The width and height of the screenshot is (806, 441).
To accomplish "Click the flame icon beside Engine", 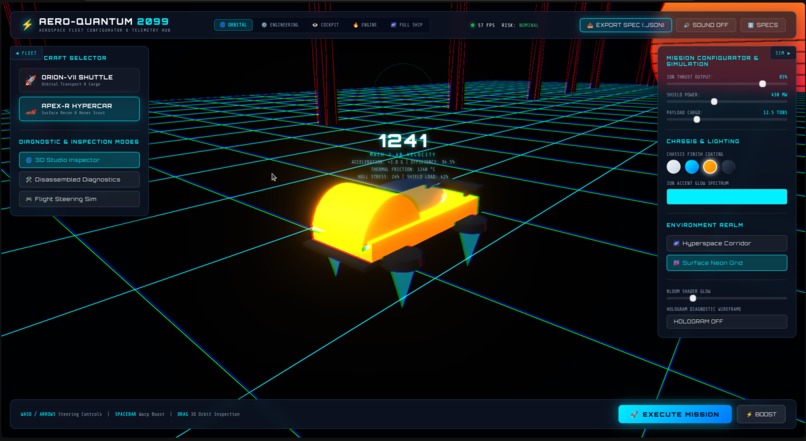I will tap(356, 25).
